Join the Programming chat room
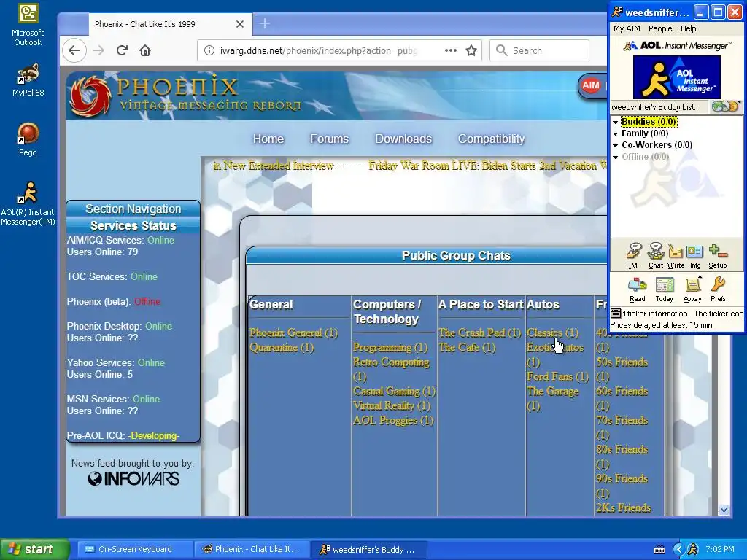The height and width of the screenshot is (560, 747). 390,348
